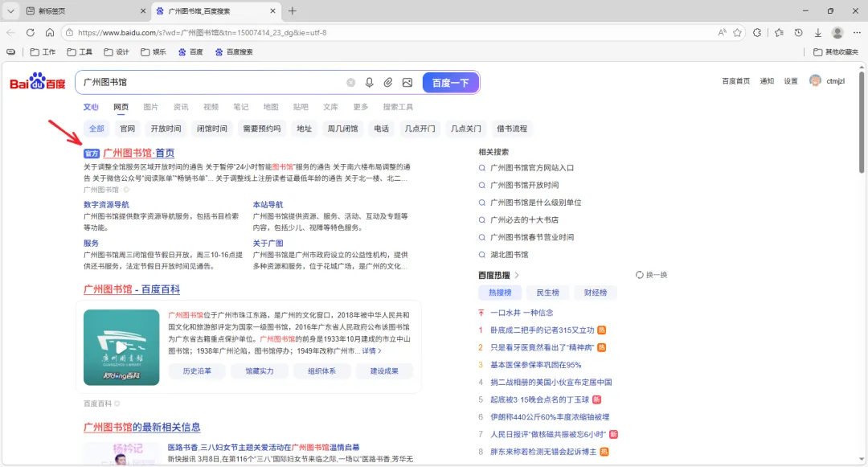
Task: Switch to the 地图 search tab
Action: 271,107
